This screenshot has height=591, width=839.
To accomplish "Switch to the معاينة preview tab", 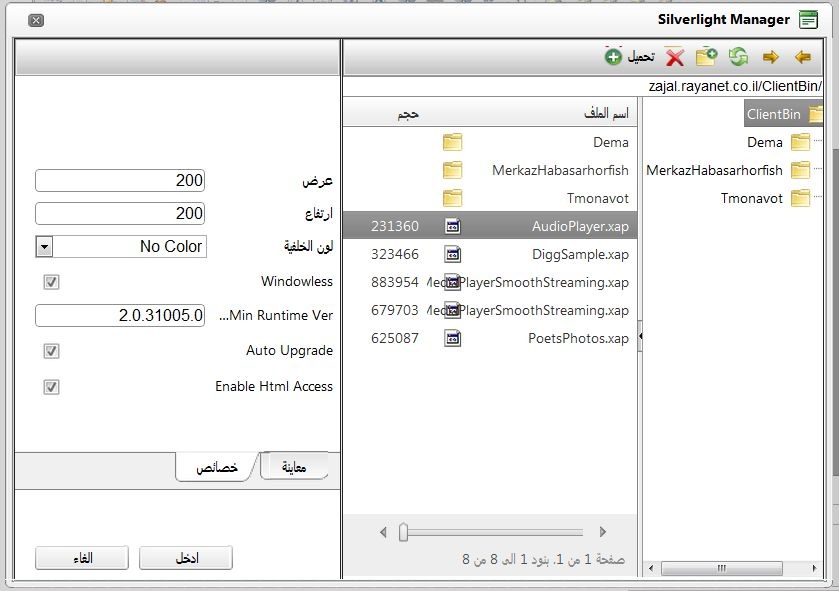I will (x=294, y=467).
